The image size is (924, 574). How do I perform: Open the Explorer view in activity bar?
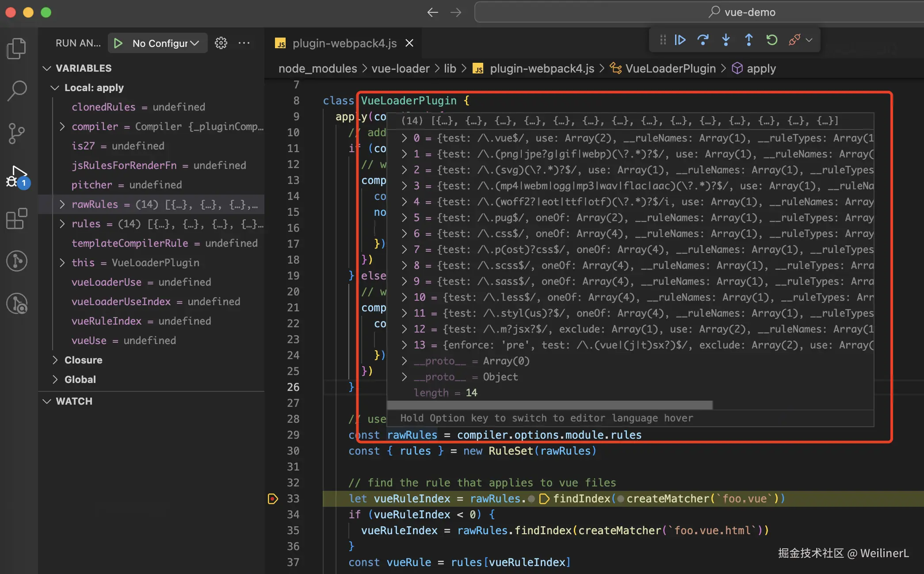click(x=17, y=49)
